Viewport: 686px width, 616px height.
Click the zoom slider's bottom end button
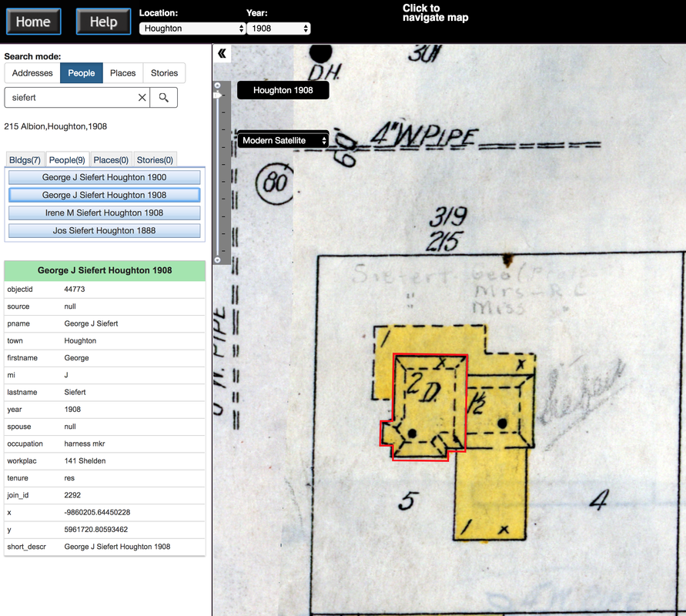pyautogui.click(x=217, y=260)
